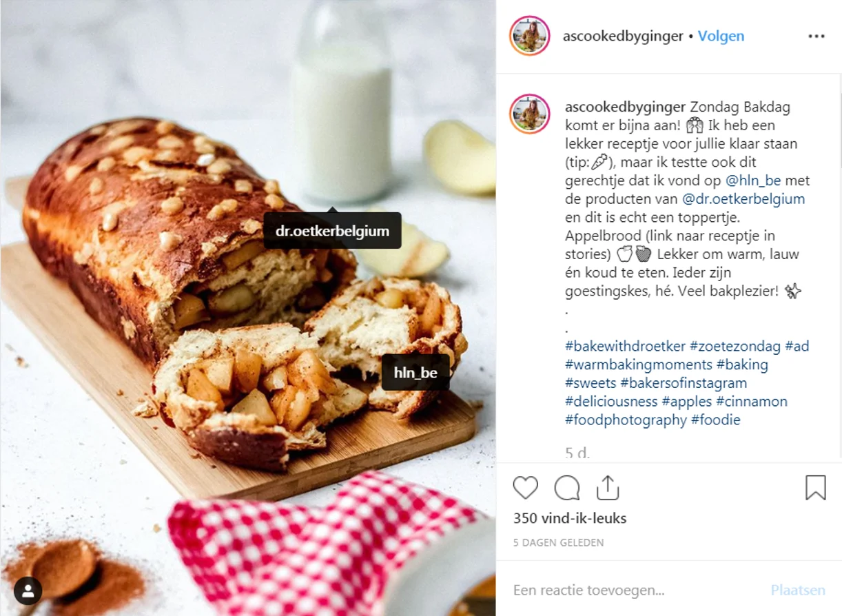Open profile avatar beside the caption
Viewport: 842px width, 616px height.
click(529, 114)
